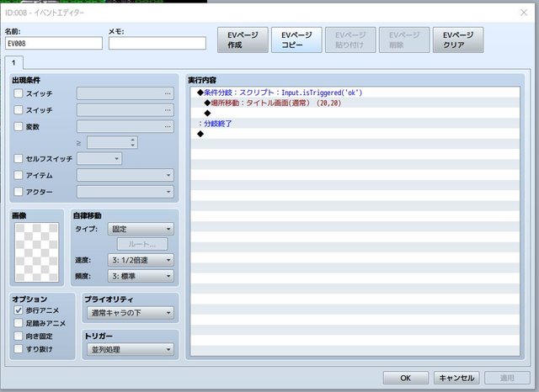The image size is (539, 392).
Task: Click the event 画像 preview box
Action: pos(37,252)
